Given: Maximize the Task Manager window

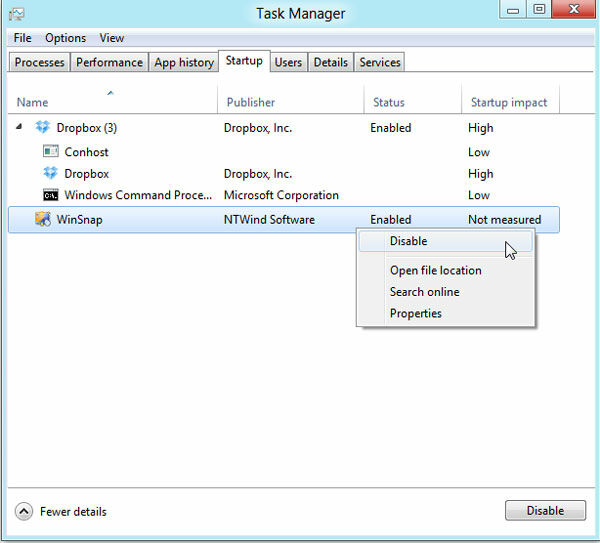Looking at the screenshot, I should pos(539,9).
